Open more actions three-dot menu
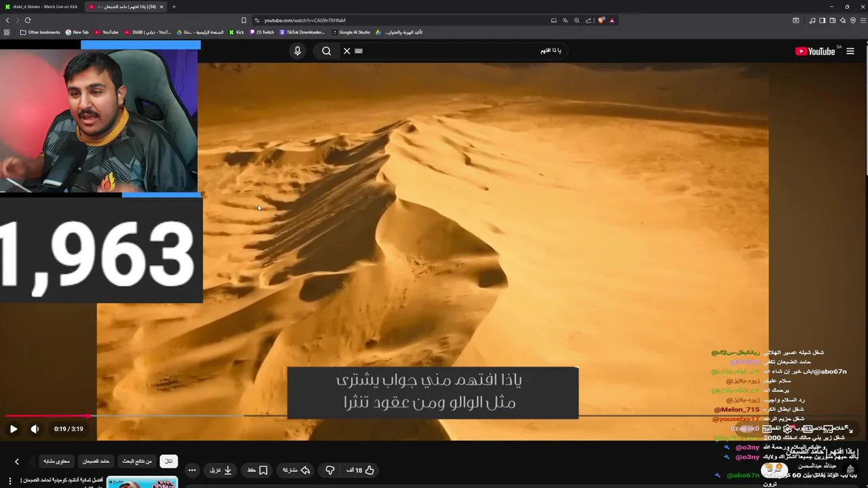Viewport: 868px width, 488px height. click(x=192, y=470)
